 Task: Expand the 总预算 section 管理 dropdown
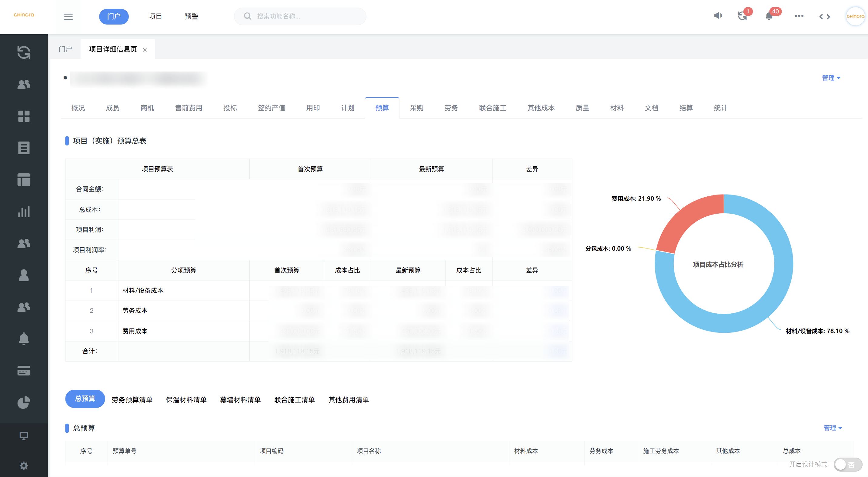tap(833, 428)
